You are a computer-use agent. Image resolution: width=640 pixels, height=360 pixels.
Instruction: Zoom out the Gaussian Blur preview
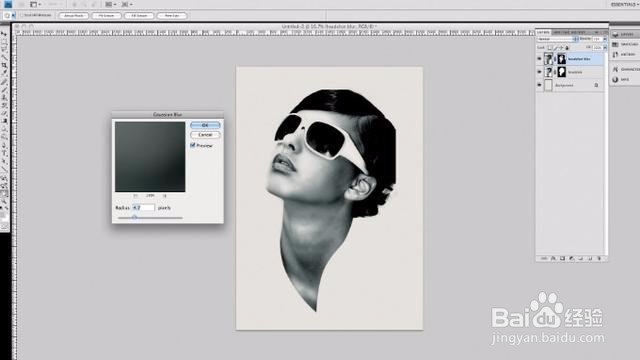[136, 196]
